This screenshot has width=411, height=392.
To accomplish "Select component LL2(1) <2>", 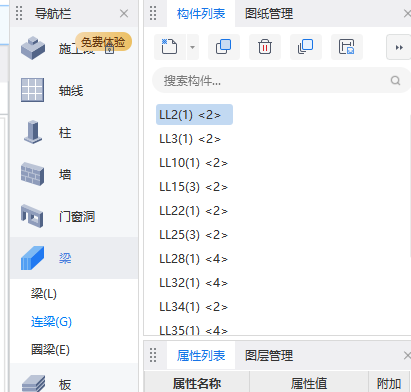I will click(x=194, y=115).
